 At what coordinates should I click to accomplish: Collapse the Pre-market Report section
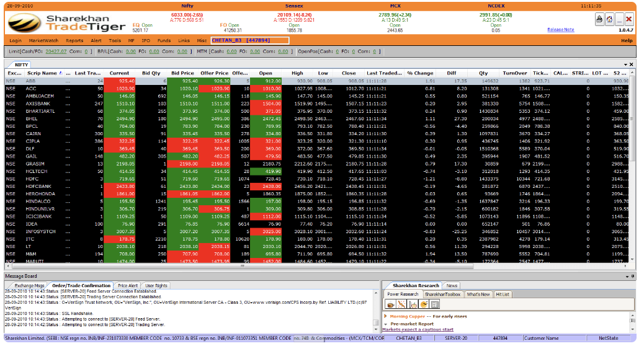point(385,324)
